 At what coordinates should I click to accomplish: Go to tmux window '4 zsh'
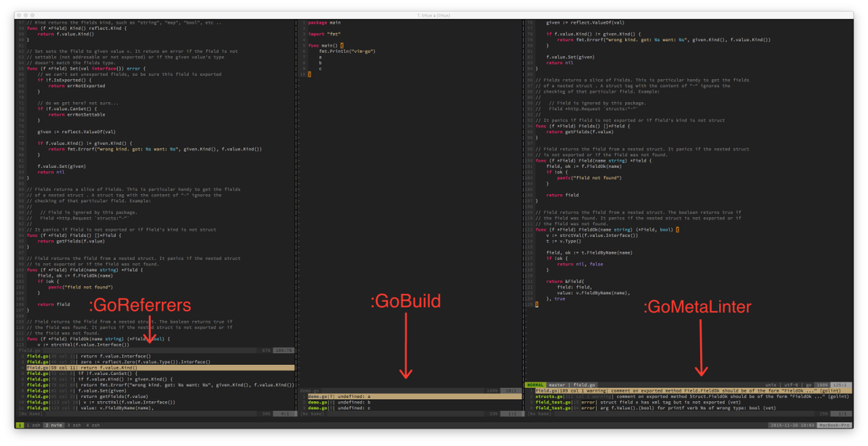pyautogui.click(x=92, y=425)
